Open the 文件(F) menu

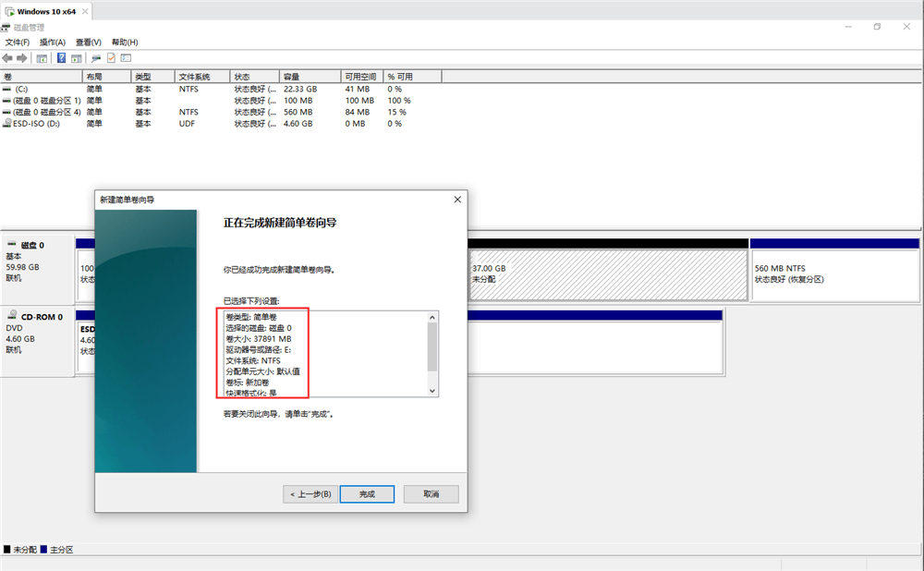18,42
